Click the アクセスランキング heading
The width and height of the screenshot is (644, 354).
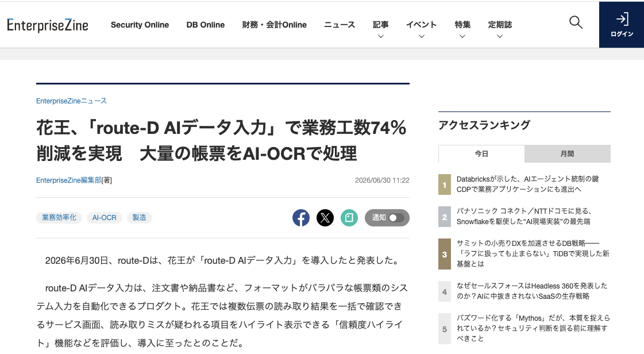pos(484,125)
